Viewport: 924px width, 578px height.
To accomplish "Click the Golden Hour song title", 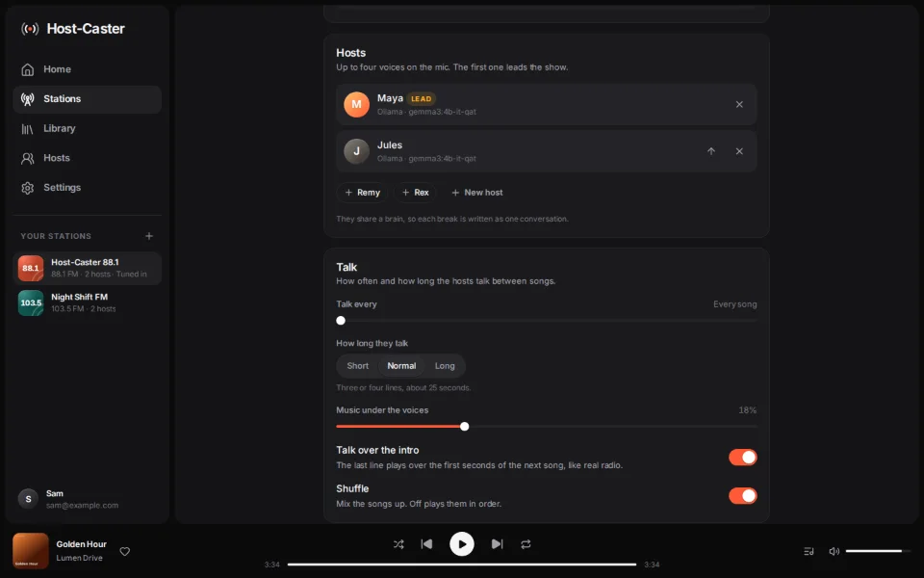I will click(x=81, y=544).
